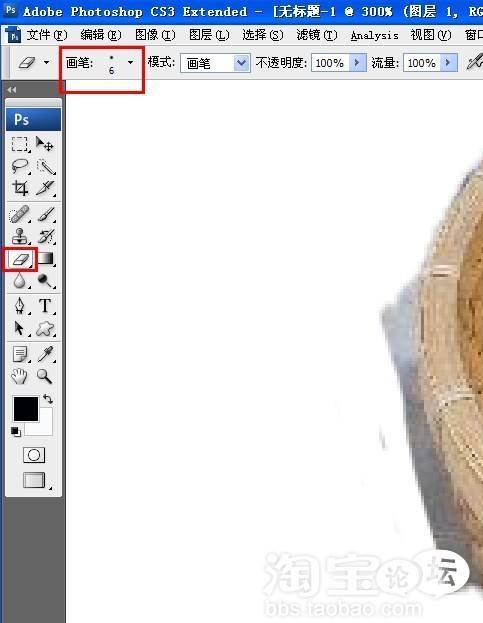
Task: Pick the Dodge tool
Action: tap(45, 281)
